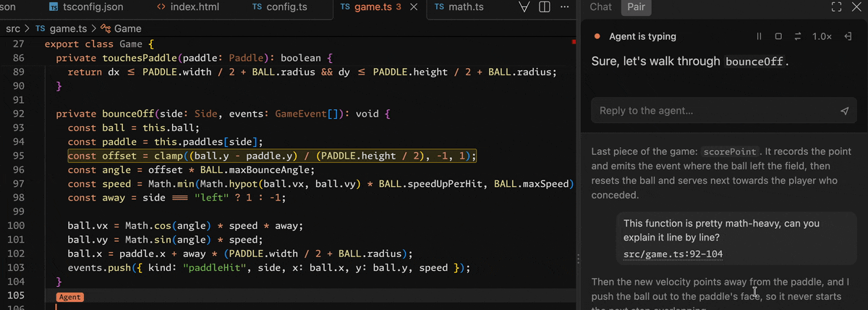Click the const angle code line
The height and width of the screenshot is (310, 868).
pos(192,170)
